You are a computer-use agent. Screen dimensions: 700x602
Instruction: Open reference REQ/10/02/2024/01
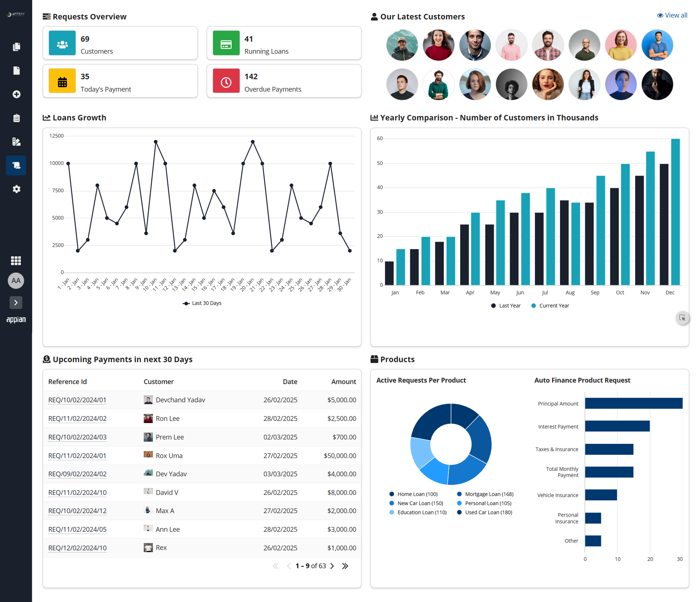[77, 400]
